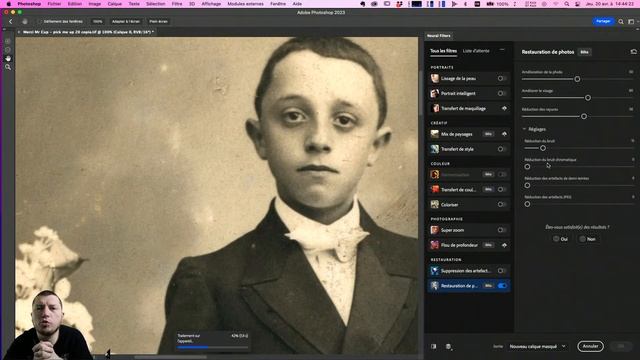Enable the Super zoom filter
Image resolution: width=640 pixels, height=360 pixels.
point(502,230)
